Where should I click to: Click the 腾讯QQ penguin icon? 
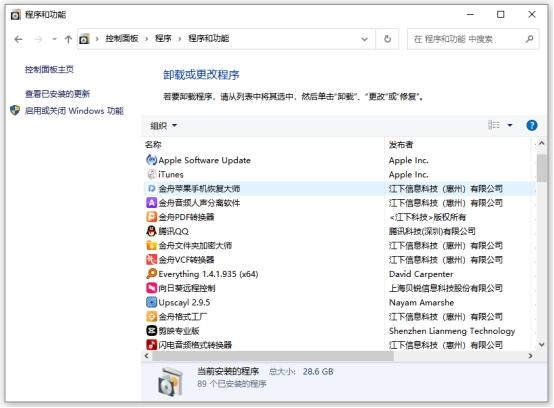(151, 231)
